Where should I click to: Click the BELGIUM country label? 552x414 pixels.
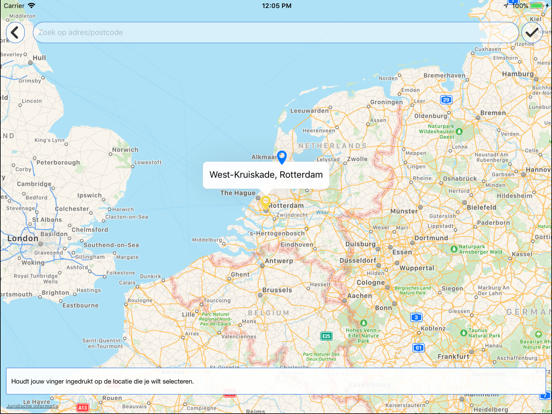269,313
